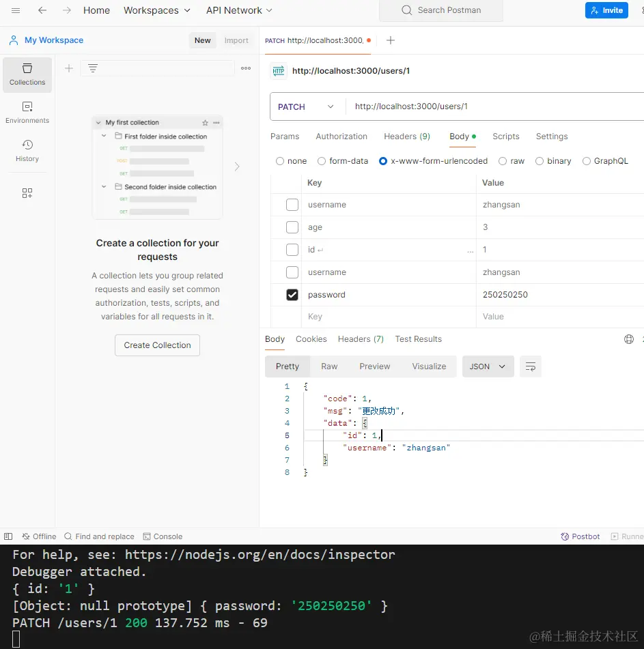Open the request Headers (9) tab
Image resolution: width=644 pixels, height=649 pixels.
(407, 136)
